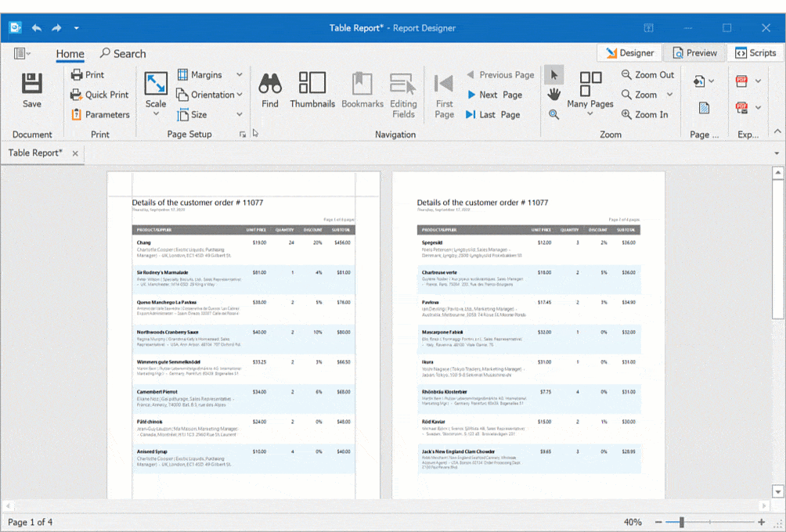Go to the Next Page
This screenshot has width=786, height=532.
[x=494, y=95]
